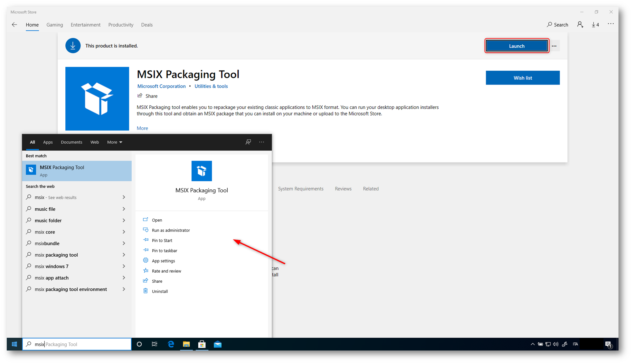Open the account sign-in icon
Viewport: 632px width, 364px height.
click(580, 25)
